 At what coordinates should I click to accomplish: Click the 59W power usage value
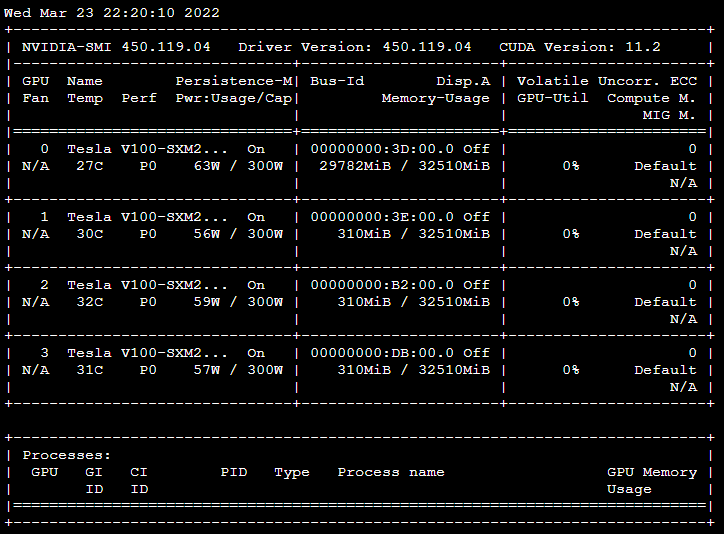click(207, 301)
